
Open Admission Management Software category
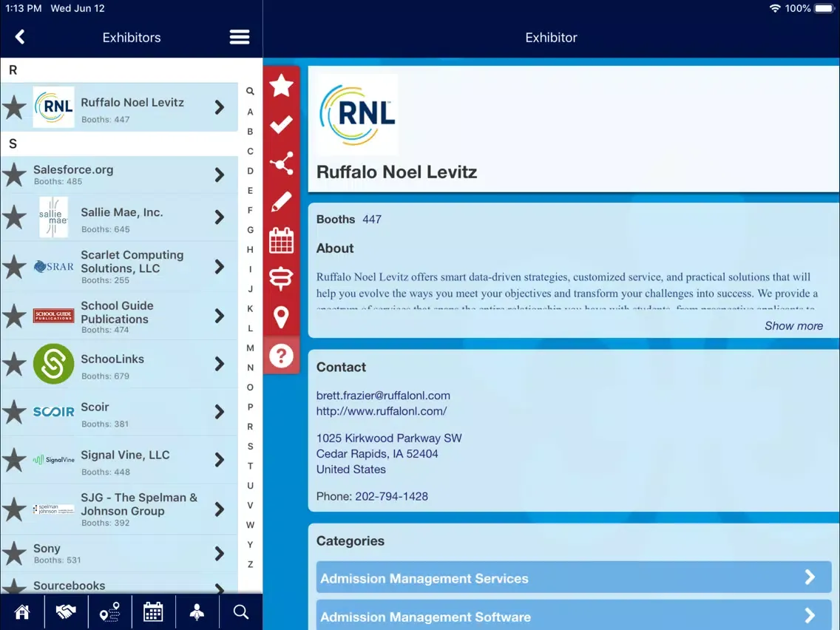[x=574, y=616]
